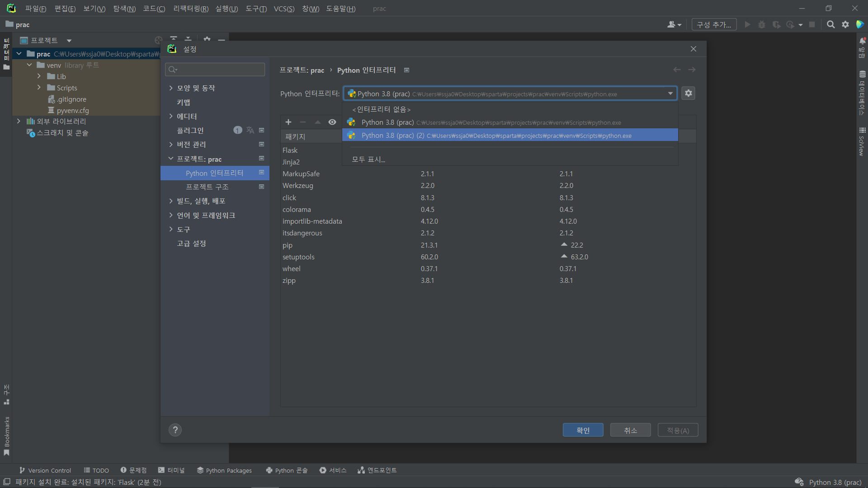Click the Python 인터프리터 combo box arrow

click(x=670, y=94)
